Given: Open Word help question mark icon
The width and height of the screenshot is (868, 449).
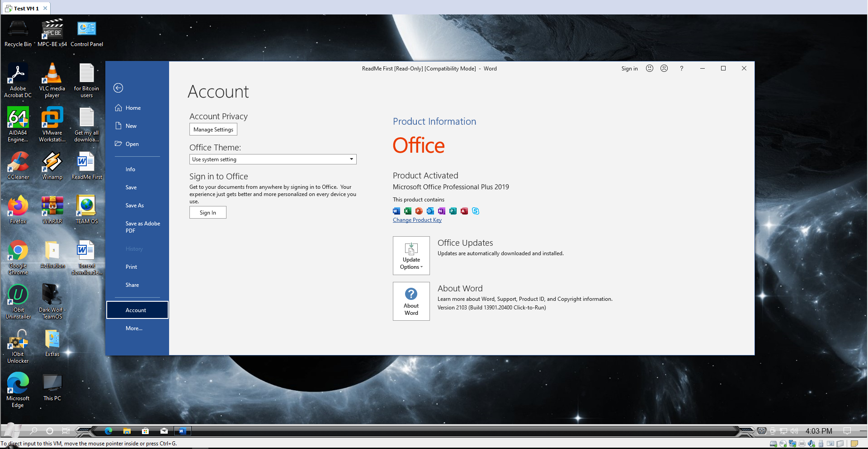Looking at the screenshot, I should click(682, 68).
